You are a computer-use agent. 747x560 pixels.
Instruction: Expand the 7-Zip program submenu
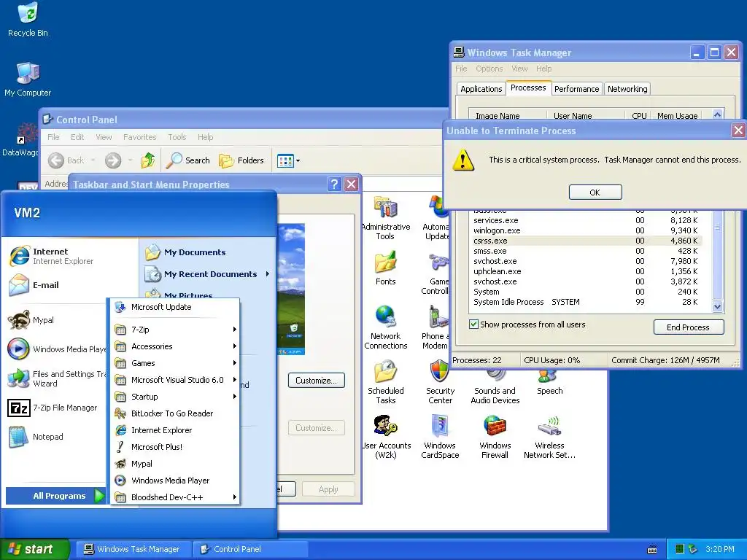[x=175, y=330]
